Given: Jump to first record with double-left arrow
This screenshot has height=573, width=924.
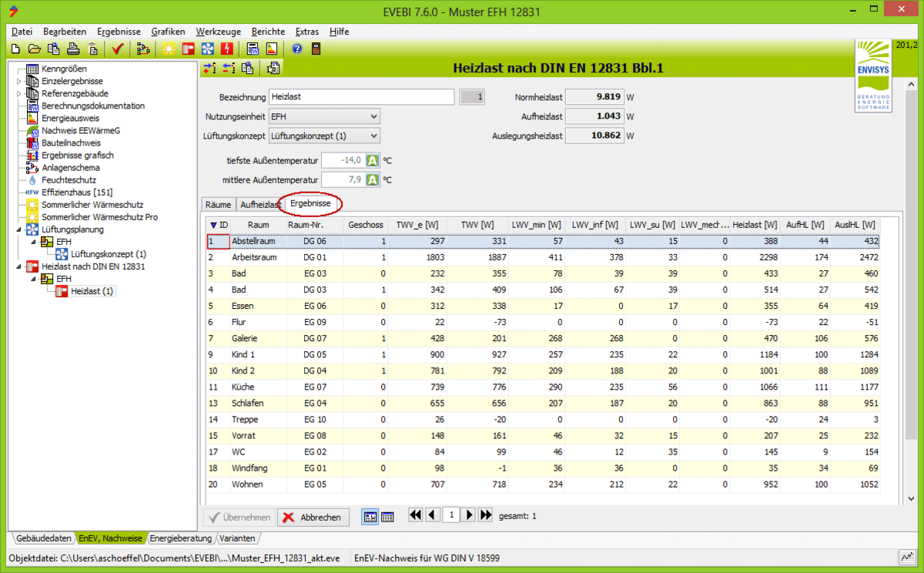Looking at the screenshot, I should tap(416, 514).
